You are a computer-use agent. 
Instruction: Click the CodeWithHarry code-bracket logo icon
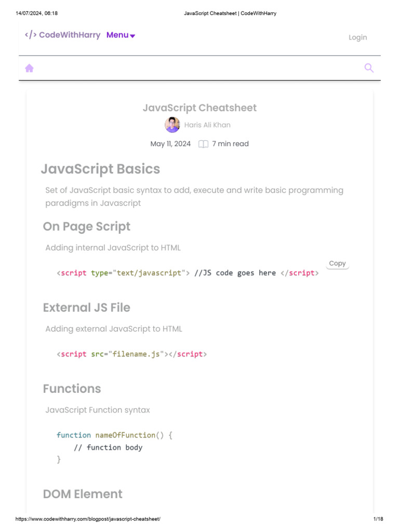coord(31,35)
